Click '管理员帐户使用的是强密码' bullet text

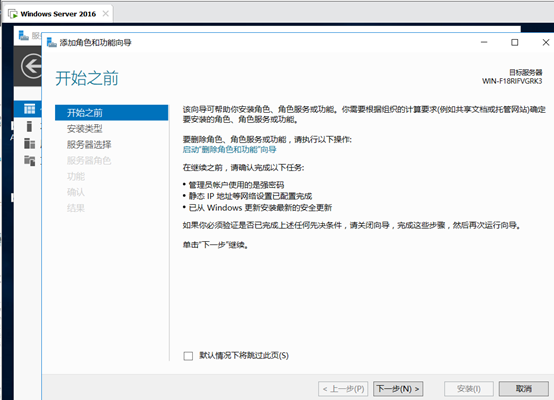point(236,185)
